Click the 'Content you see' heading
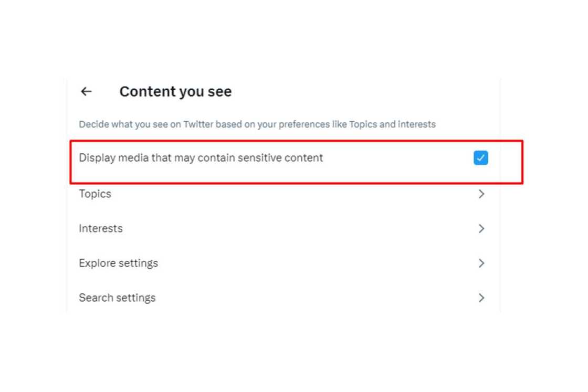 [x=175, y=92]
